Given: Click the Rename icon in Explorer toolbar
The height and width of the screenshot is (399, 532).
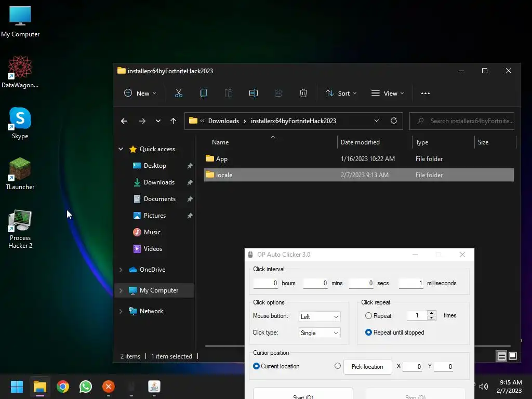Looking at the screenshot, I should click(254, 94).
